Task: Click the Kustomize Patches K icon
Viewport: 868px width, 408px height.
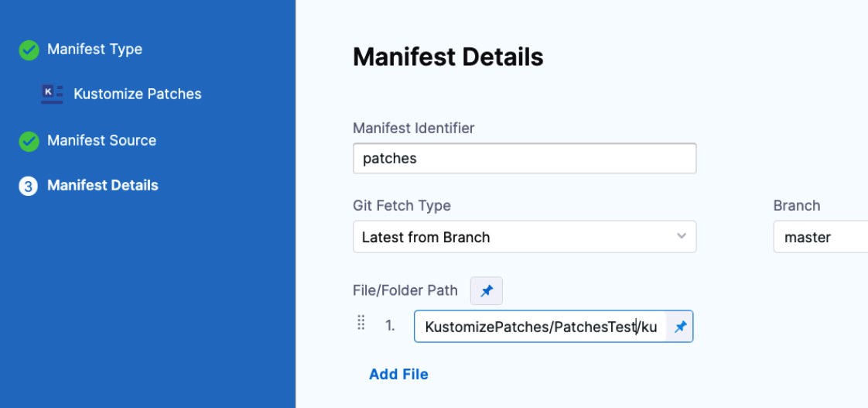Action: pos(52,94)
